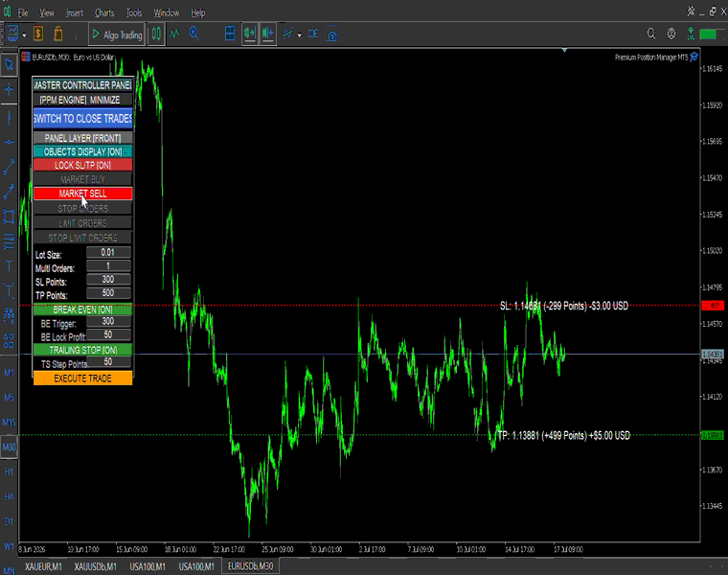This screenshot has height=575, width=728.
Task: Select the text label tool
Action: point(9,291)
